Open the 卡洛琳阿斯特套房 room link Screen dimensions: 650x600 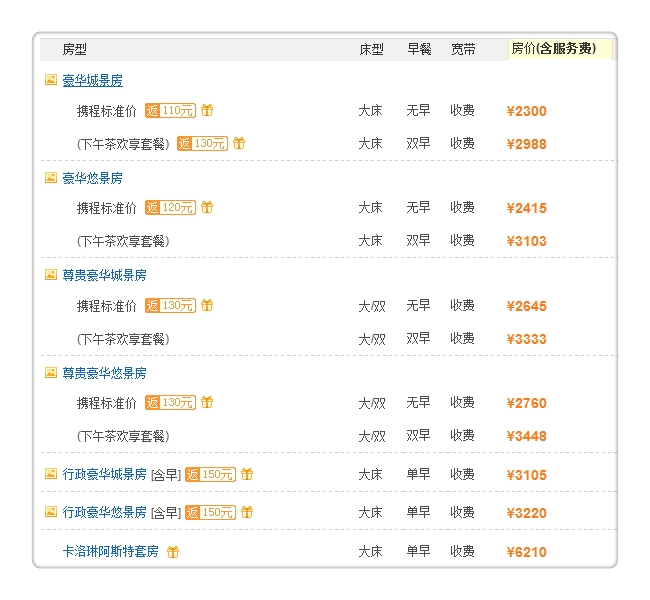tap(107, 552)
